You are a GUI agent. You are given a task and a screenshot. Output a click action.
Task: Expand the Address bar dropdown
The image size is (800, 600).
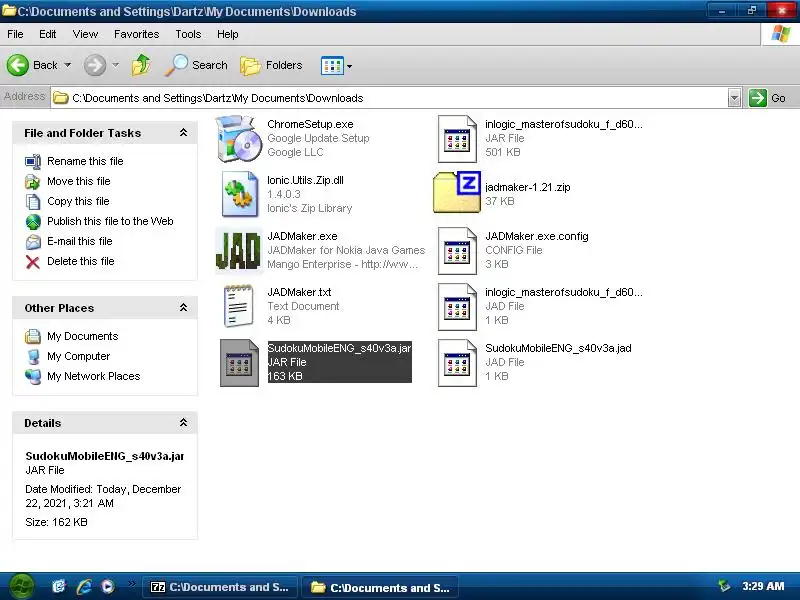734,98
